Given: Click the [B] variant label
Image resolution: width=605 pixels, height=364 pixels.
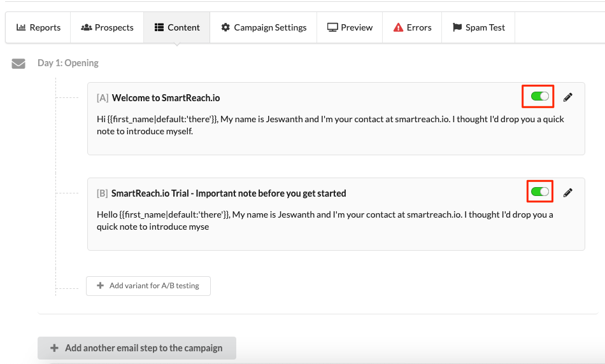Looking at the screenshot, I should 103,193.
